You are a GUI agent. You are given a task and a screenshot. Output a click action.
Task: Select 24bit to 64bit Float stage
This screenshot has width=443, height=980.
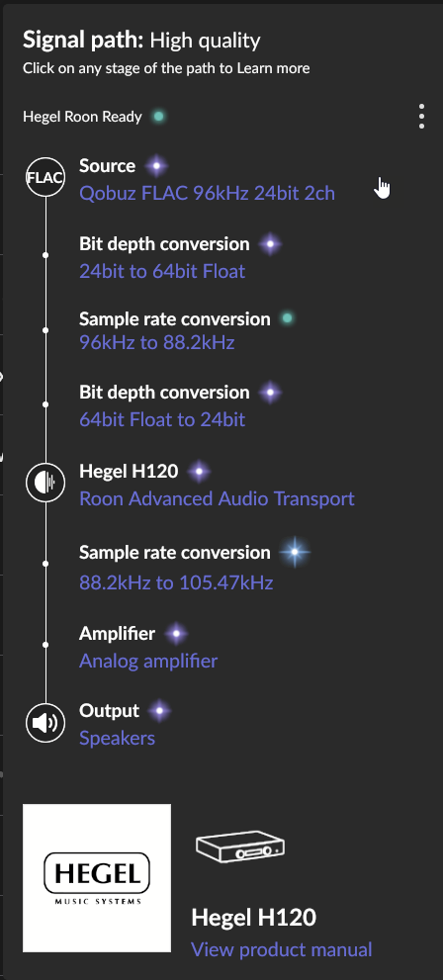(x=162, y=271)
